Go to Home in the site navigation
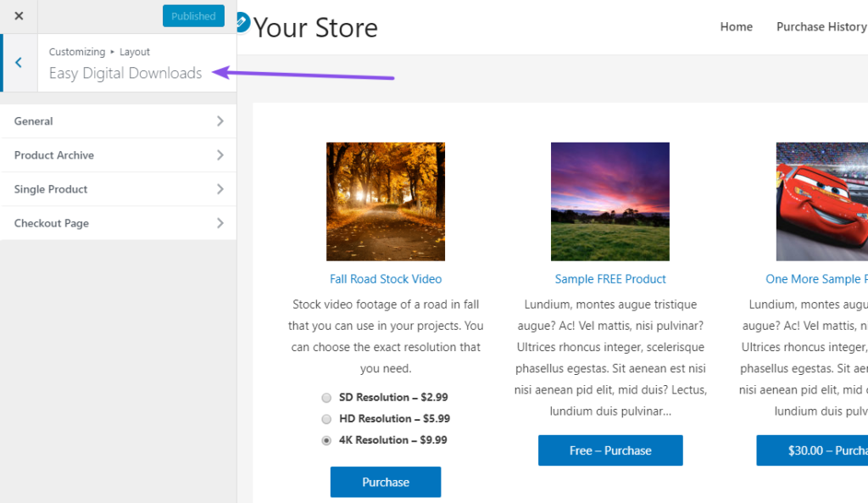This screenshot has height=503, width=868. click(737, 26)
